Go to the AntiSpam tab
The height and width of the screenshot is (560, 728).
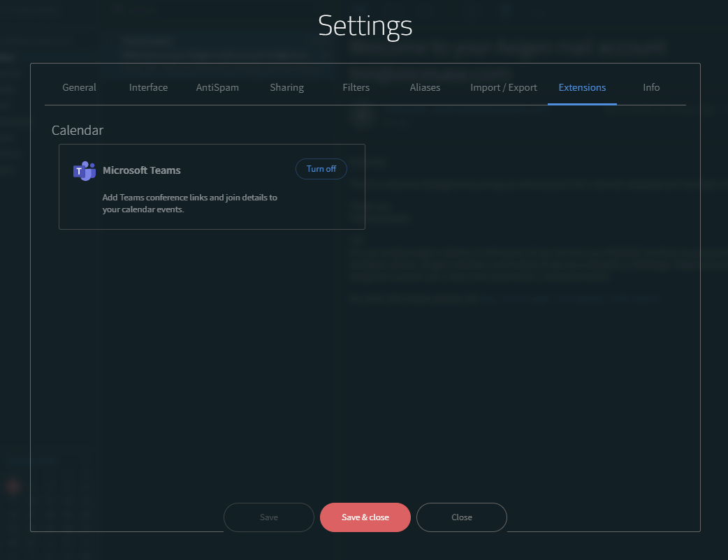217,87
